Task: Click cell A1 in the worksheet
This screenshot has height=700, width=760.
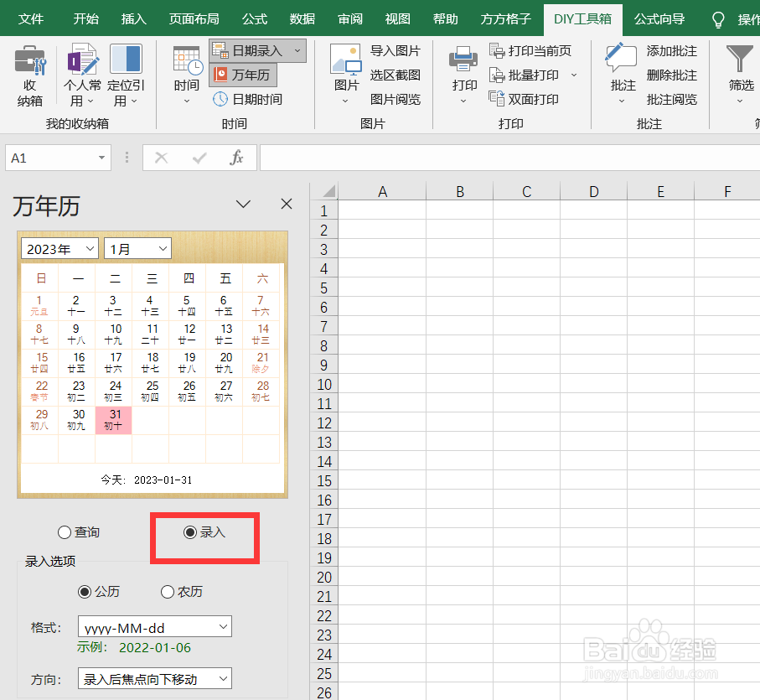Action: [382, 211]
